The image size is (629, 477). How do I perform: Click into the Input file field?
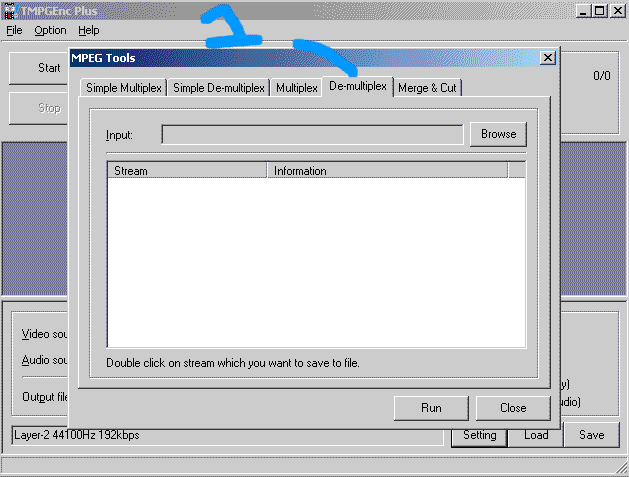312,134
